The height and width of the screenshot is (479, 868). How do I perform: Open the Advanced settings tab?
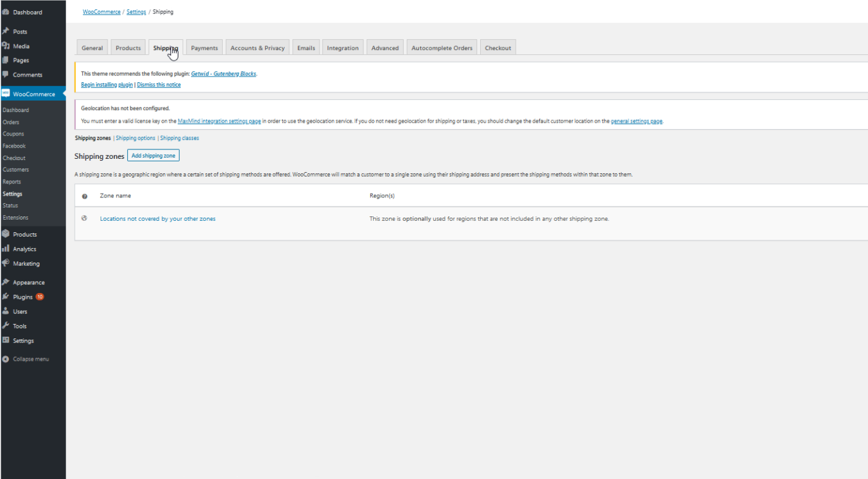click(x=385, y=48)
